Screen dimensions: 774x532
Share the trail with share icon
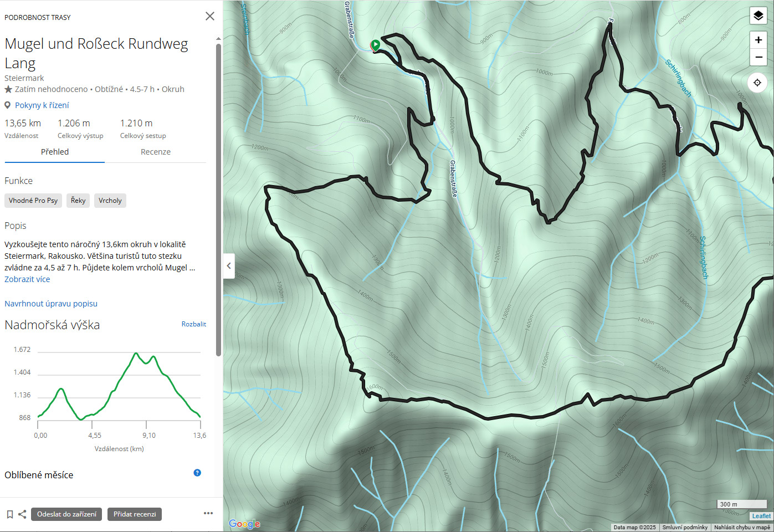pos(22,514)
